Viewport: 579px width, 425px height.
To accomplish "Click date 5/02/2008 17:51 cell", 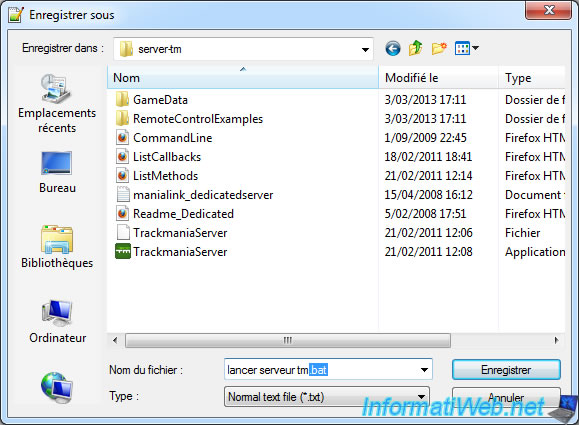I will pos(425,214).
